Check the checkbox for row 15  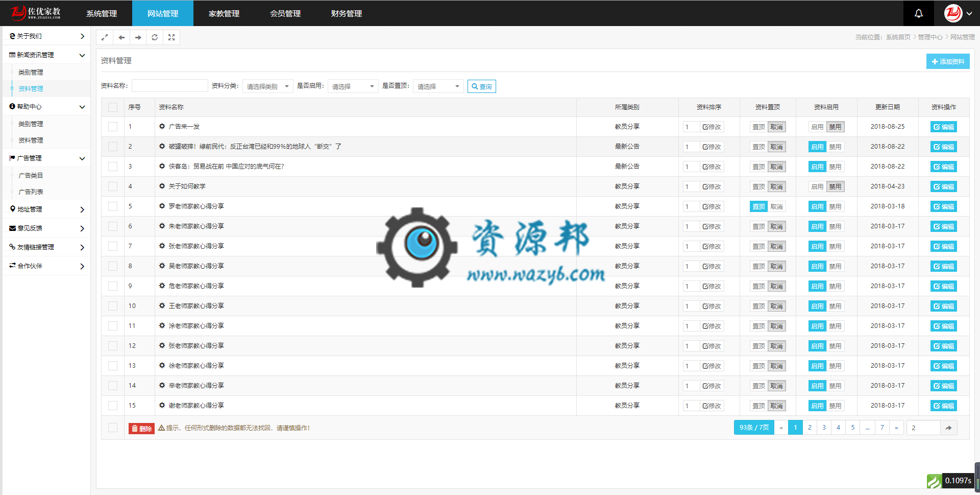113,406
